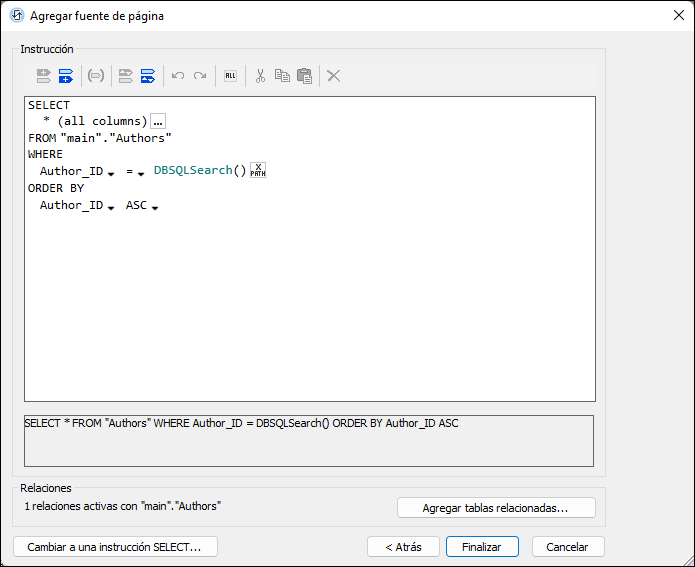
Task: Open the XPath editor icon beside DBSQLSearch()
Action: pyautogui.click(x=258, y=171)
